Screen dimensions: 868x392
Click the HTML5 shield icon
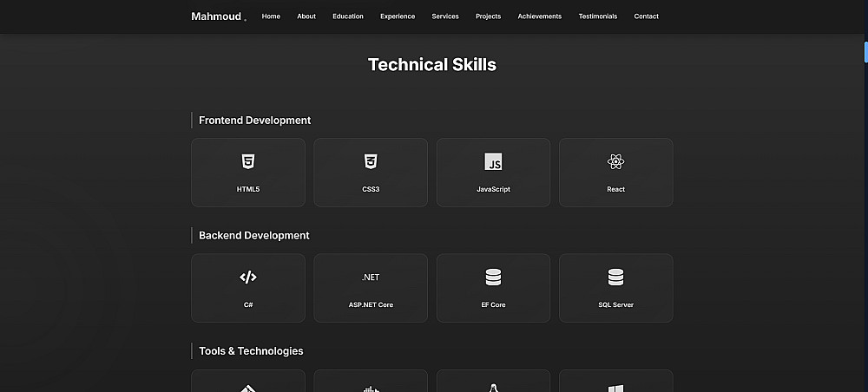pos(248,162)
